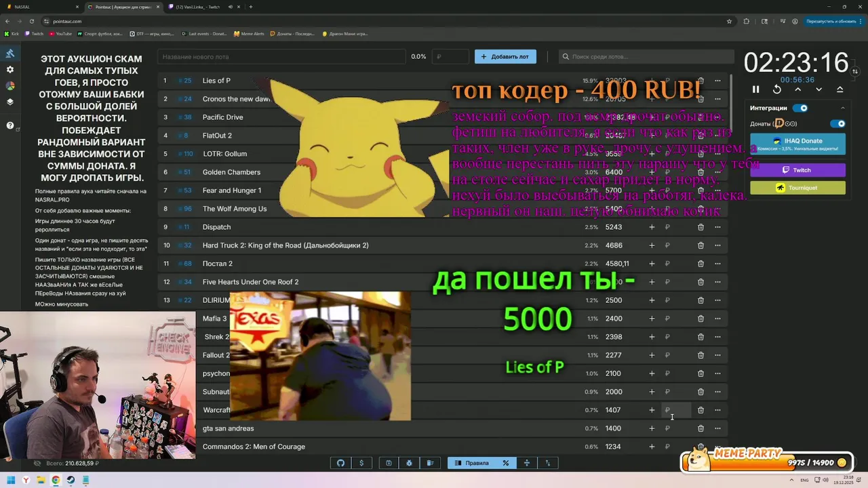Open more options for Постал 2 lot
Screen dimensions: 868x488
pyautogui.click(x=717, y=264)
